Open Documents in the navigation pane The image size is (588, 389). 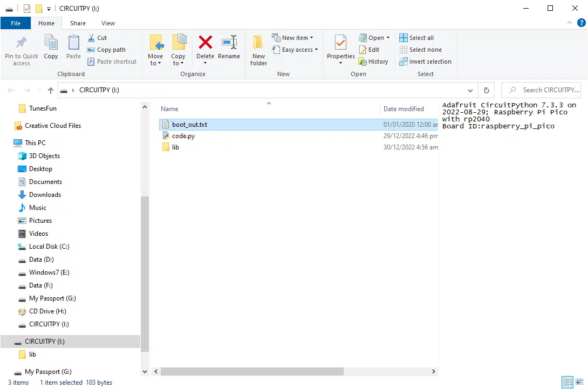40,182
